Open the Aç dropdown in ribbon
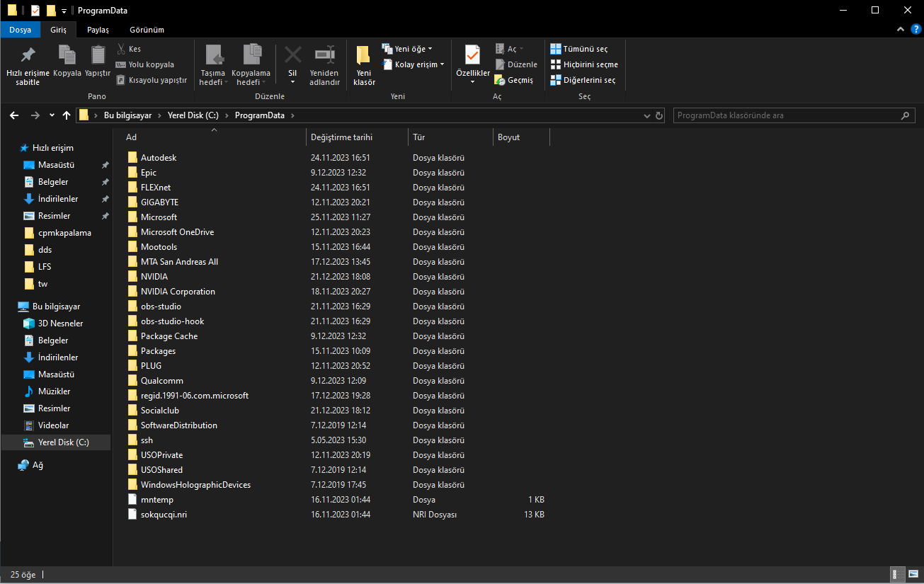 [510, 49]
